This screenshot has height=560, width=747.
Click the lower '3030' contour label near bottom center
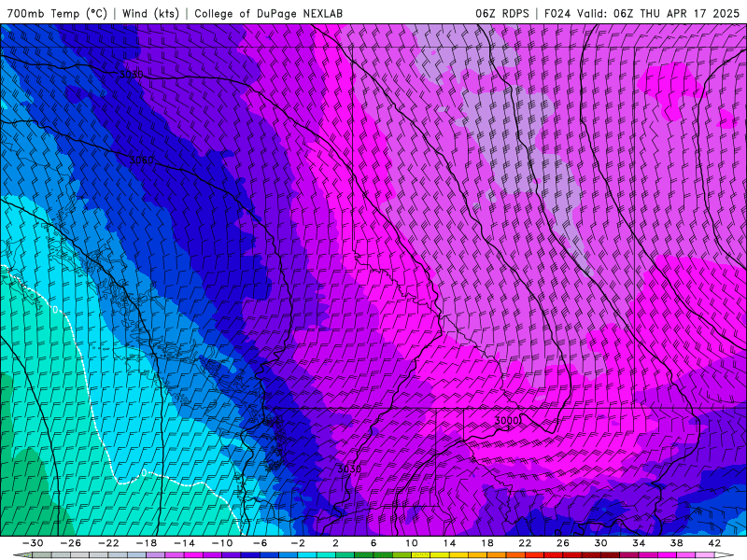(x=349, y=469)
